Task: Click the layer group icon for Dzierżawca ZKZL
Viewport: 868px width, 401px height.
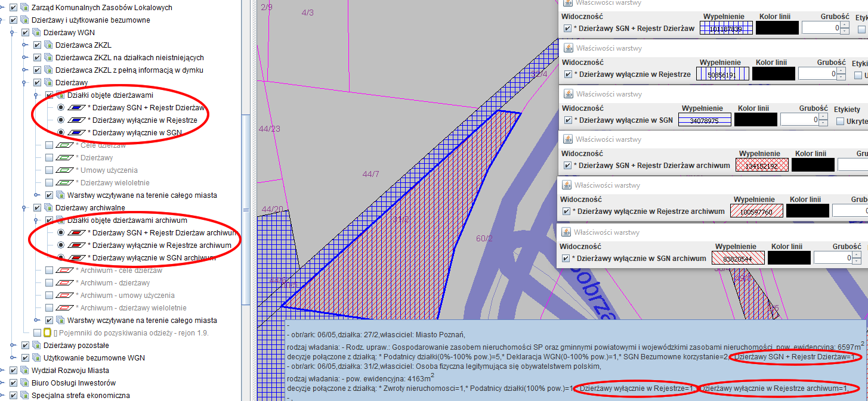Action: 48,45
